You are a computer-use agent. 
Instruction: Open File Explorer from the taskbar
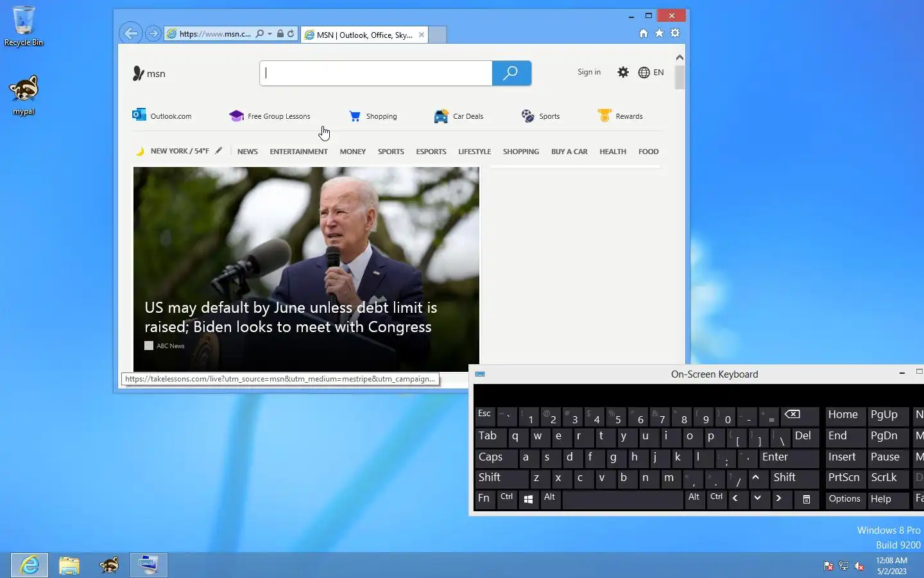click(x=69, y=565)
